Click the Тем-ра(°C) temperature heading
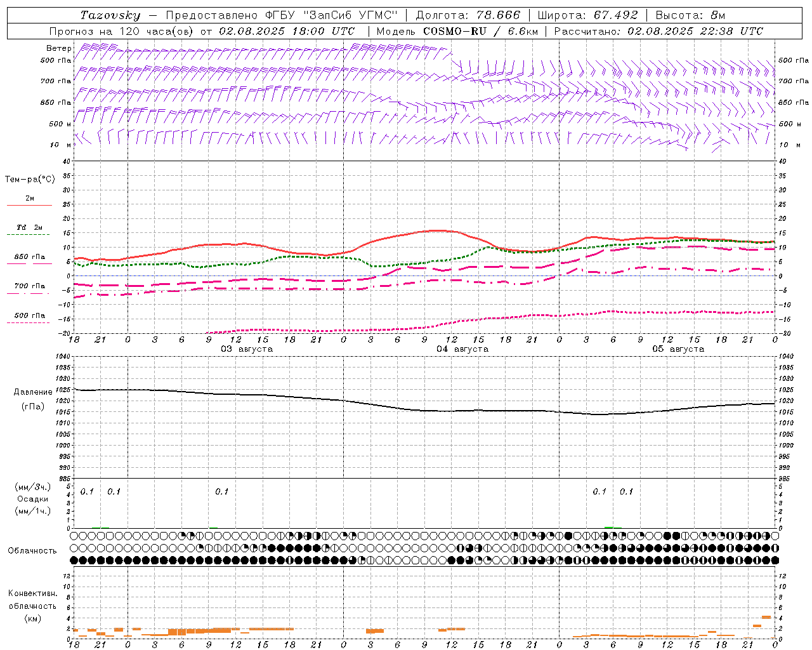Image resolution: width=812 pixels, height=650 pixels. click(x=30, y=180)
